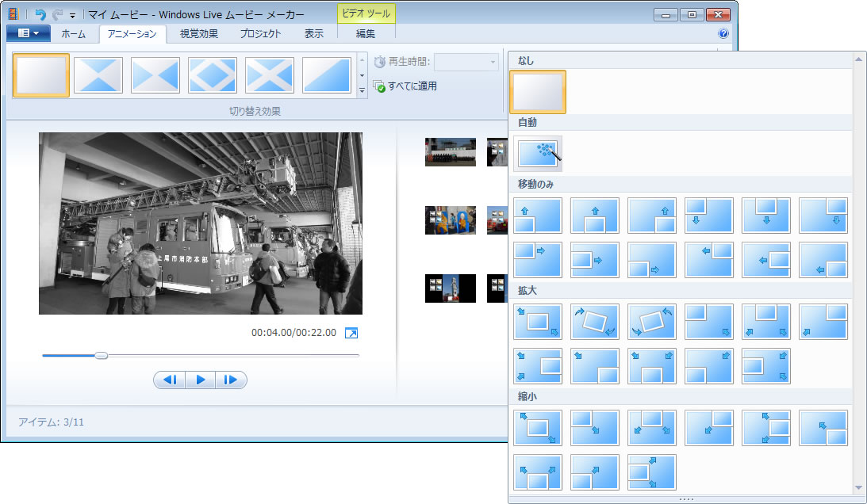Select the automatic pan and zoom effect
Screen dimensions: 867x504
pos(538,154)
